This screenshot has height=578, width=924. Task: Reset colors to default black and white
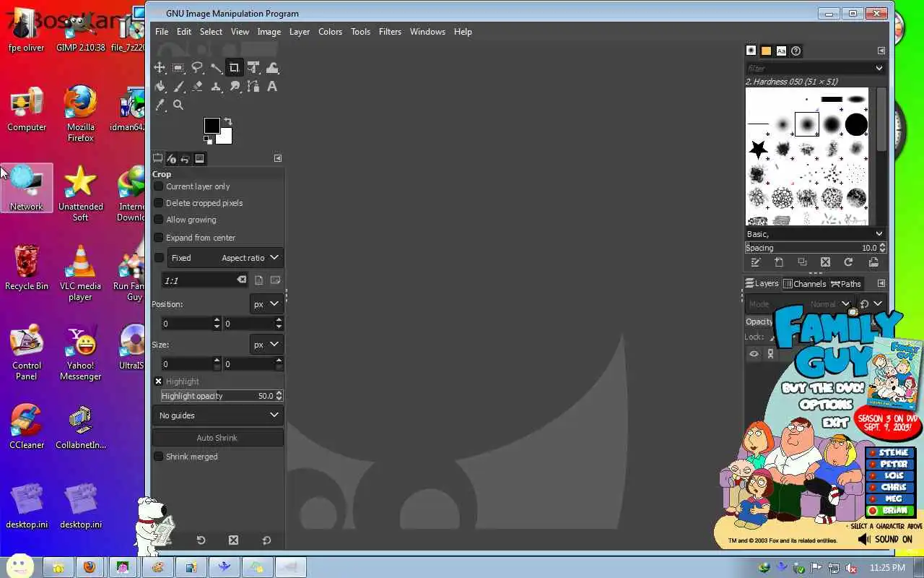[x=208, y=141]
